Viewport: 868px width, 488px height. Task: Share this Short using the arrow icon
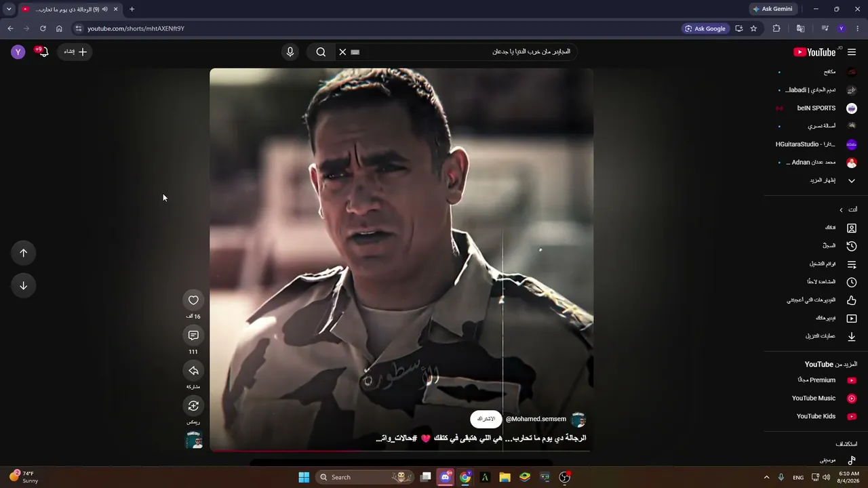[x=193, y=371]
